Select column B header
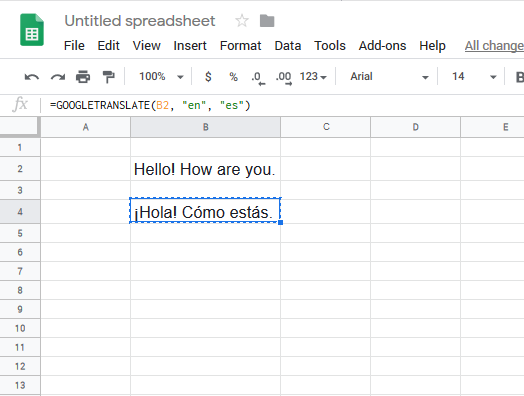 pyautogui.click(x=206, y=127)
